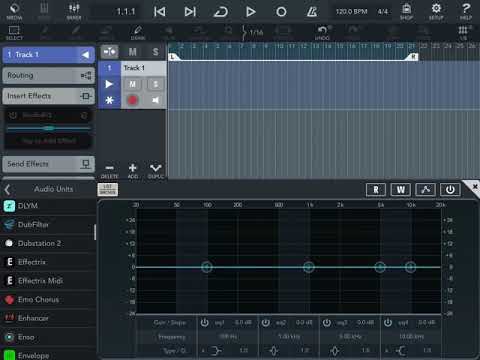Tap to Add Effect in empty slot
This screenshot has width=480, height=360.
pos(49,141)
